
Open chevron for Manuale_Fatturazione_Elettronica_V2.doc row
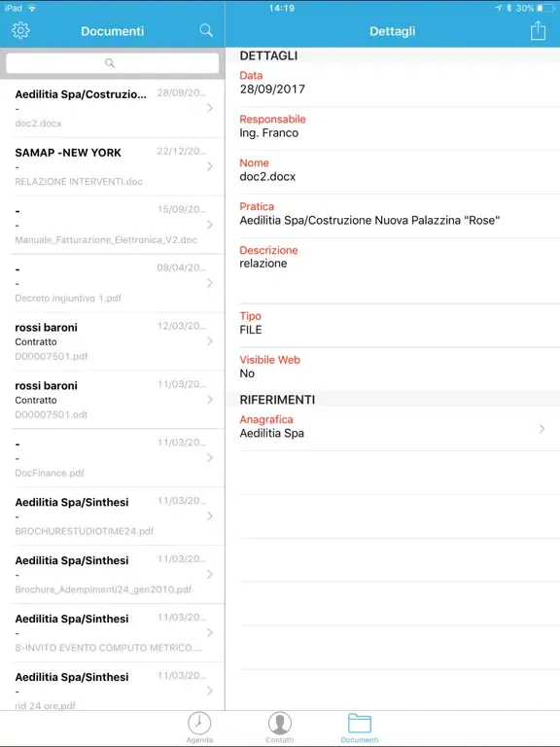click(210, 225)
